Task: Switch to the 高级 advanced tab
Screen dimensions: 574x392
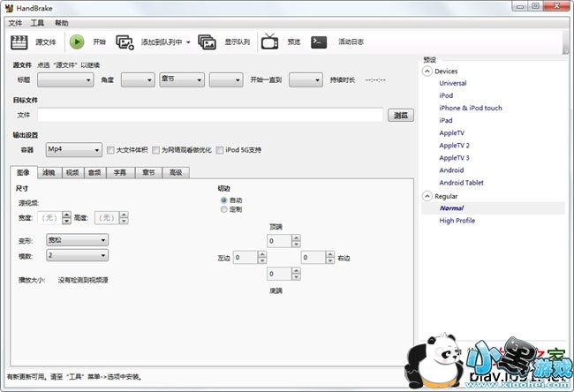Action: click(176, 173)
